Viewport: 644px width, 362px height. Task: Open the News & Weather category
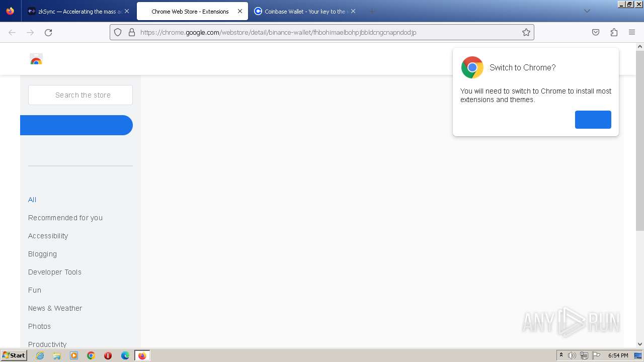[x=55, y=308]
